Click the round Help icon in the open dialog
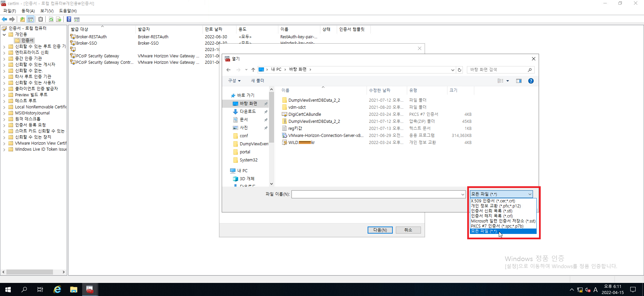Image resolution: width=644 pixels, height=296 pixels. [x=531, y=81]
